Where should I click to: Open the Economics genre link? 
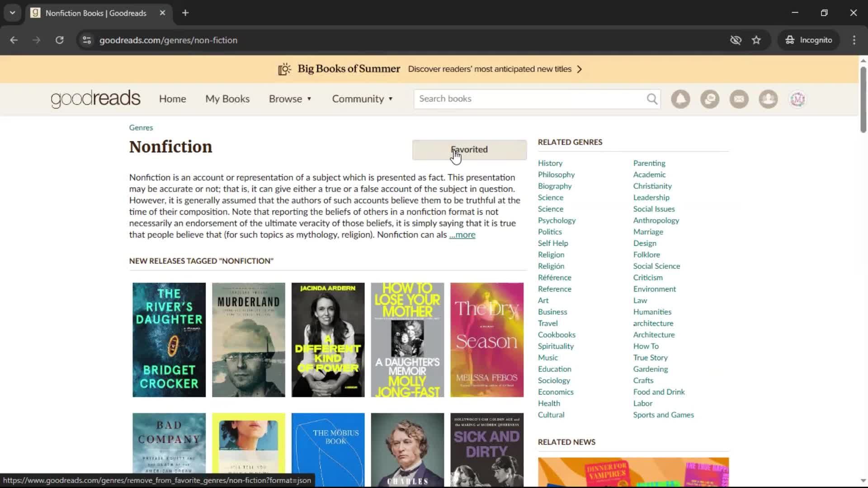tap(556, 392)
